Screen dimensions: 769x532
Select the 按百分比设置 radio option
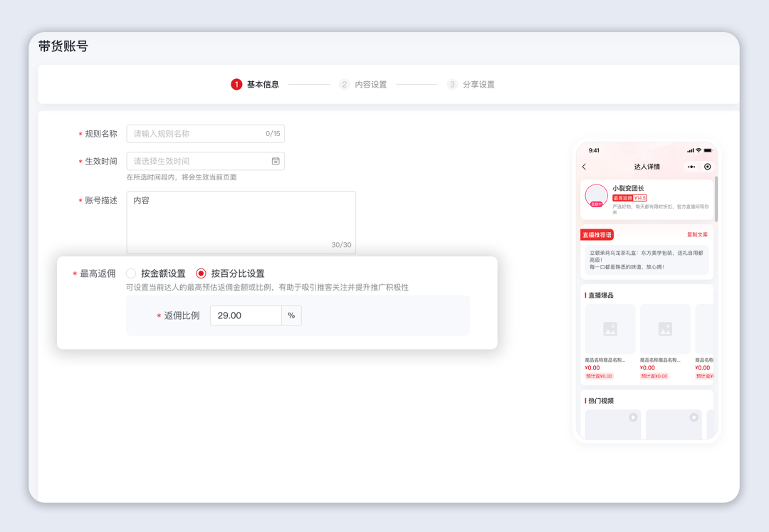[x=202, y=273]
